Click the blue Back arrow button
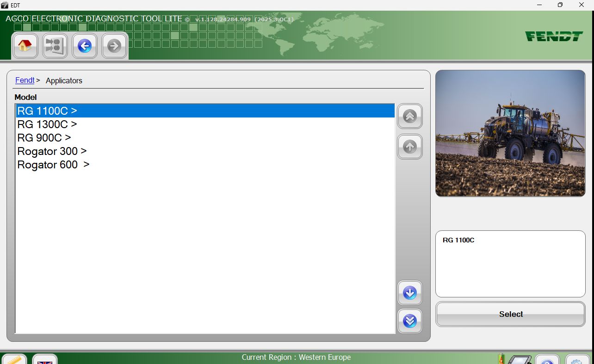Image resolution: width=594 pixels, height=364 pixels. [85, 46]
